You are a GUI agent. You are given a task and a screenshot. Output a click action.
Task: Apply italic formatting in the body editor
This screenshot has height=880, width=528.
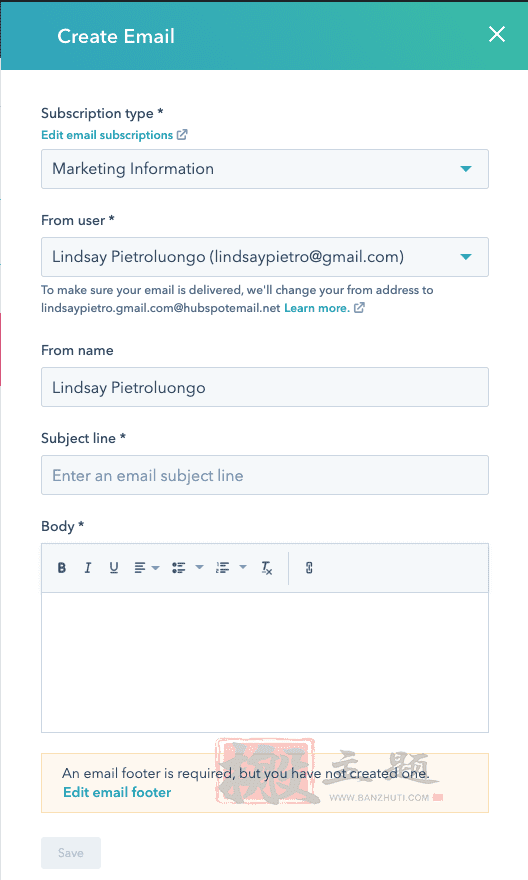pyautogui.click(x=88, y=568)
